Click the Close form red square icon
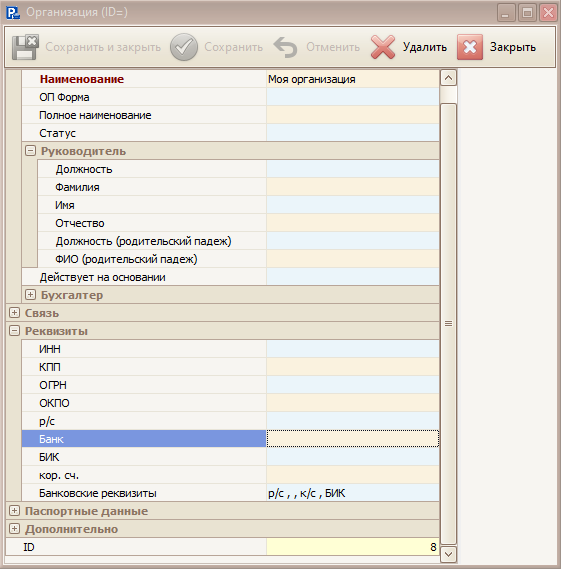Screen dimensions: 561x569 [470, 47]
